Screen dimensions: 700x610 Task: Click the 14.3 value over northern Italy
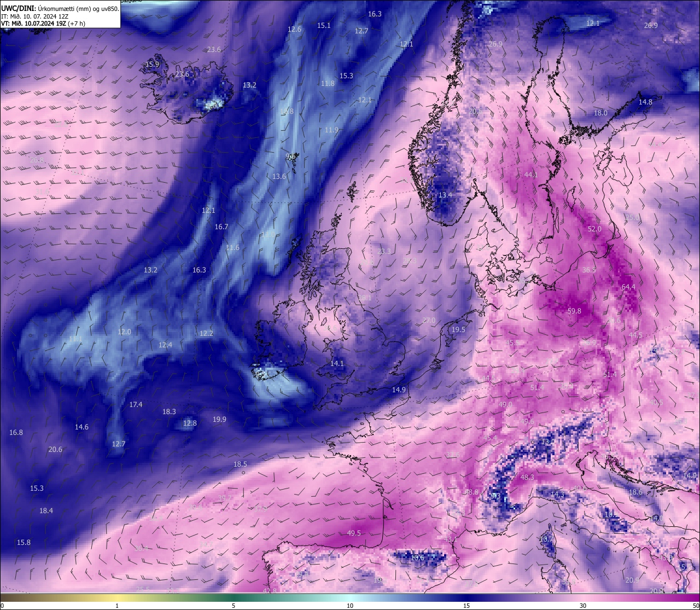pos(557,494)
